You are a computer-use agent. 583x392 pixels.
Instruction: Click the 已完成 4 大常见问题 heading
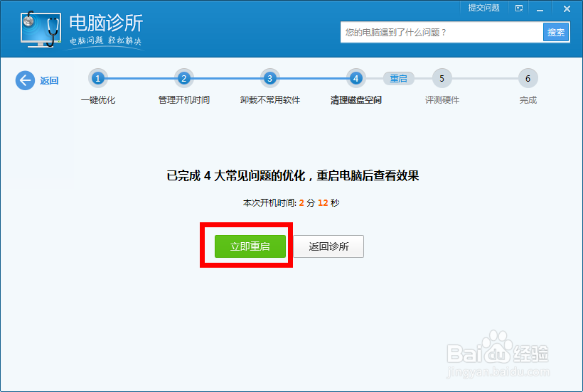click(293, 175)
